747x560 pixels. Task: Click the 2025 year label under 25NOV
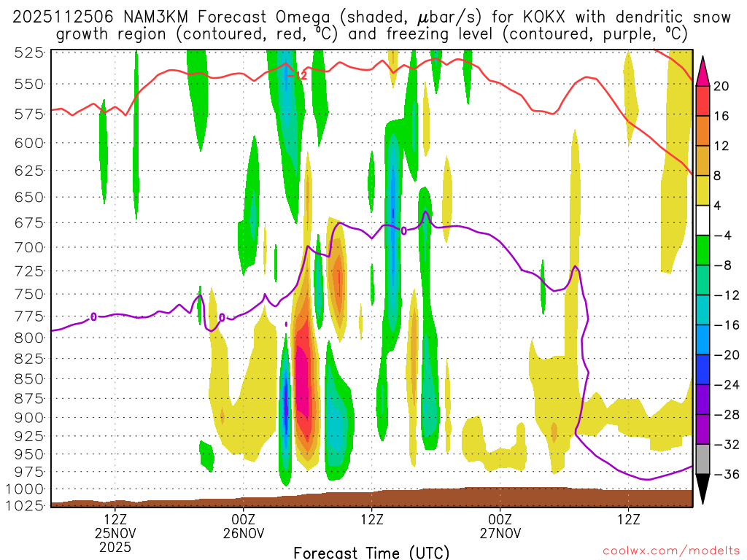(115, 547)
